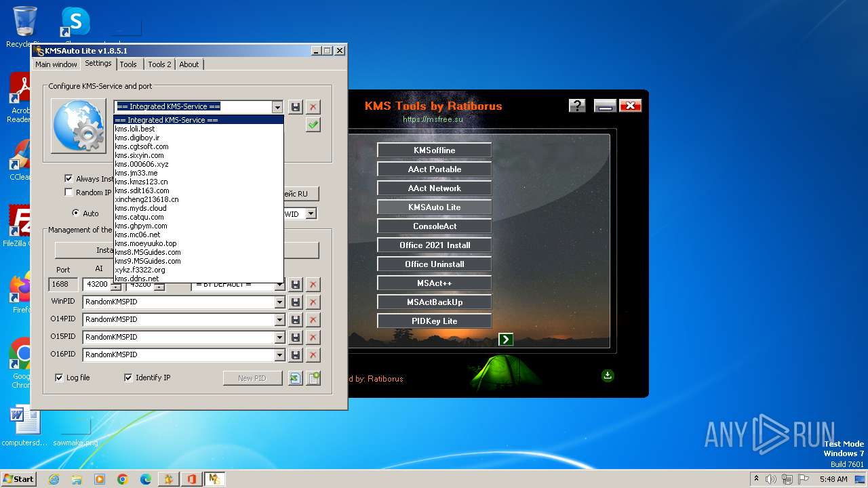Open the BY DEFAULT dropdown
This screenshot has height=488, width=868.
279,285
